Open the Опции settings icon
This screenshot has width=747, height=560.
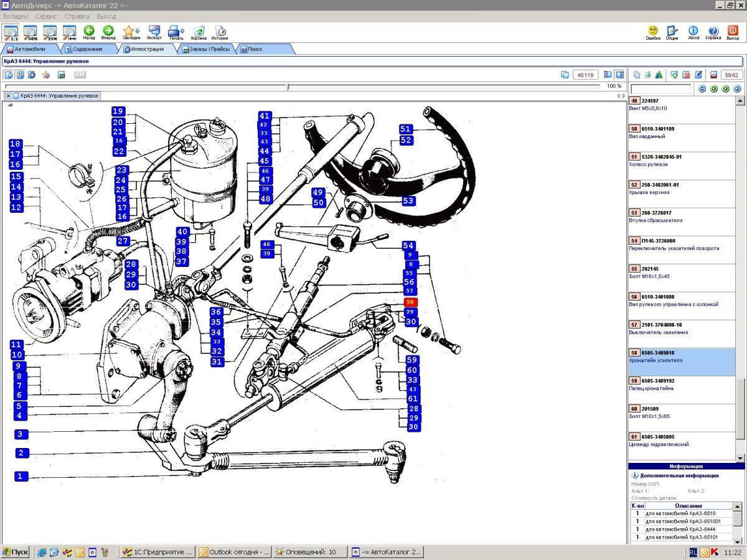(x=672, y=32)
